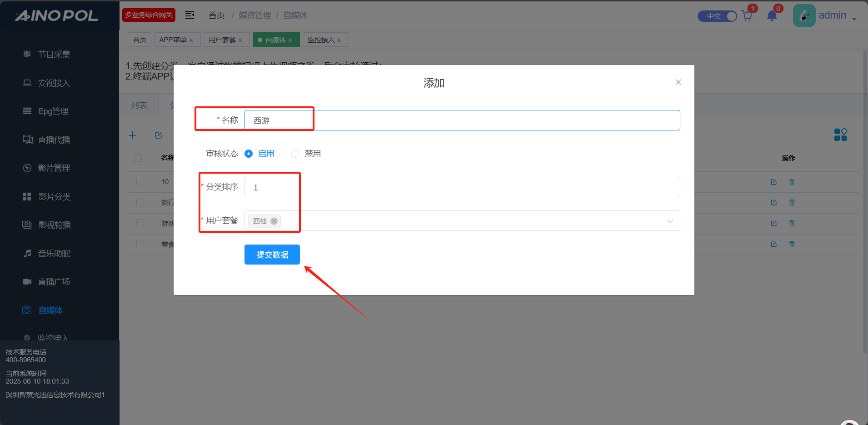
Task: Click the 提交数据 button
Action: 272,255
